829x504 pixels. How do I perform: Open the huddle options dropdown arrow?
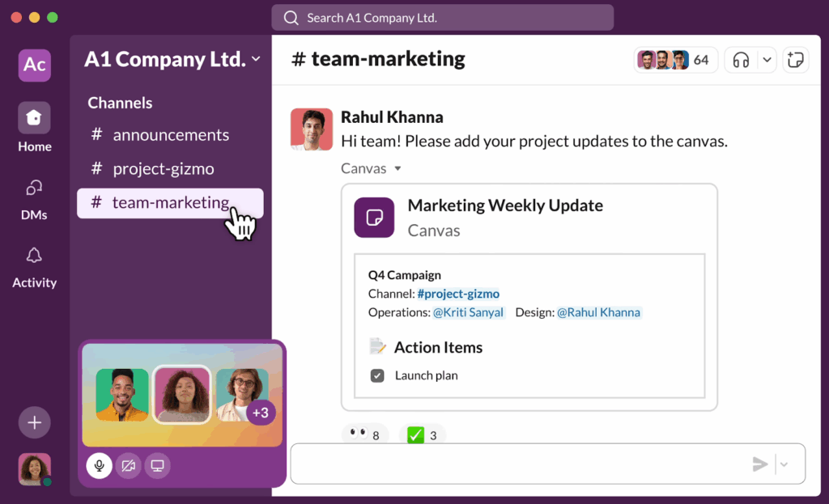(x=767, y=60)
